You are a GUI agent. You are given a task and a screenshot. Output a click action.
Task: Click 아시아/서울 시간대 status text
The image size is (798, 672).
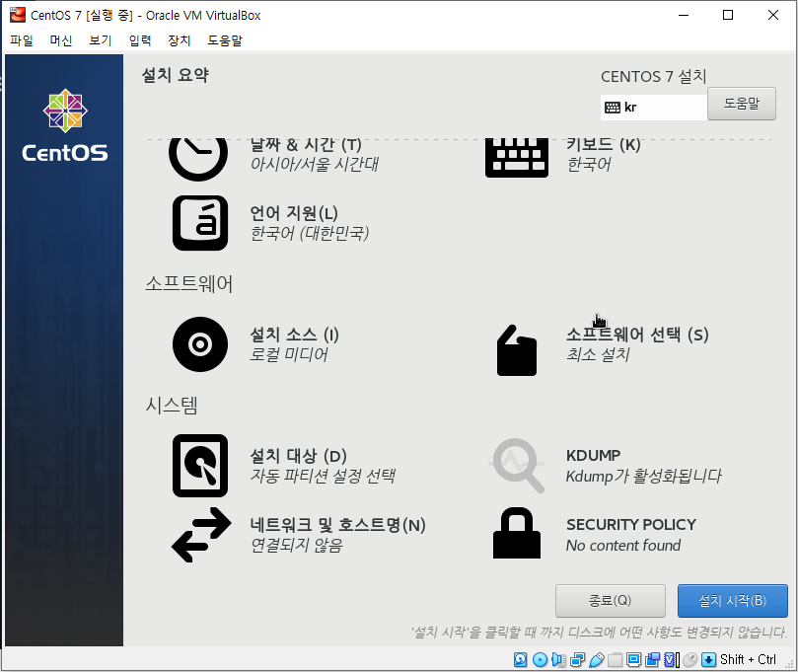pyautogui.click(x=314, y=164)
